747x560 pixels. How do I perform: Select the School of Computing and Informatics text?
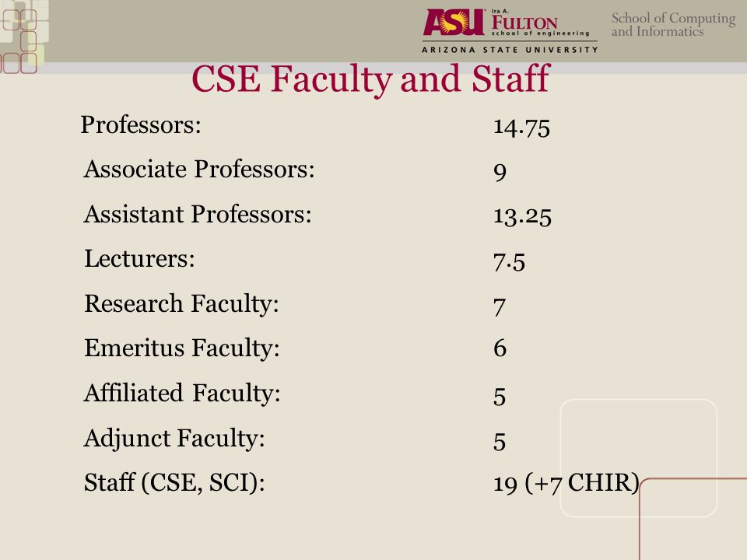(673, 25)
